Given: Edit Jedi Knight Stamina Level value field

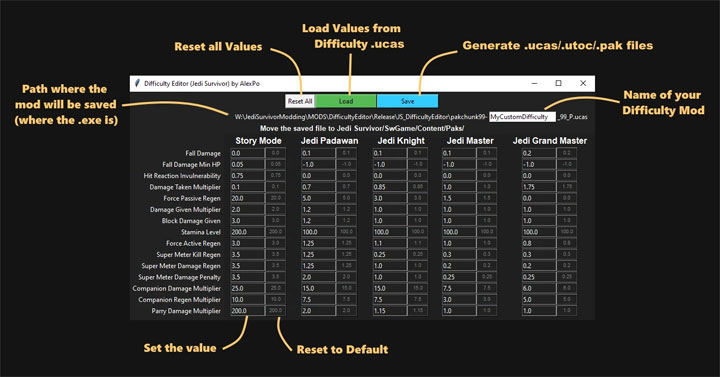Looking at the screenshot, I should (389, 232).
